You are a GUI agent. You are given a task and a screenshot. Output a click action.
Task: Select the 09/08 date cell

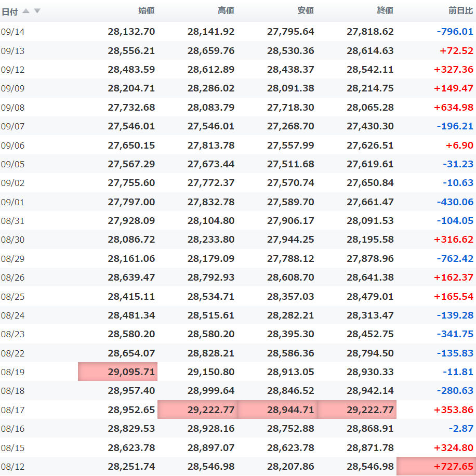pos(13,108)
